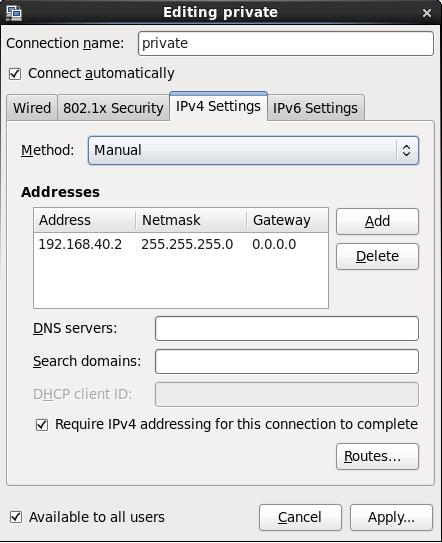Click the Connection name field
The image size is (442, 543).
pos(286,43)
